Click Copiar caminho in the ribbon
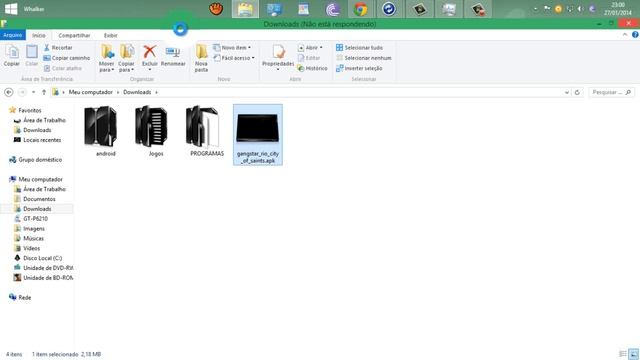Viewport: 640px width, 360px height. pyautogui.click(x=67, y=58)
